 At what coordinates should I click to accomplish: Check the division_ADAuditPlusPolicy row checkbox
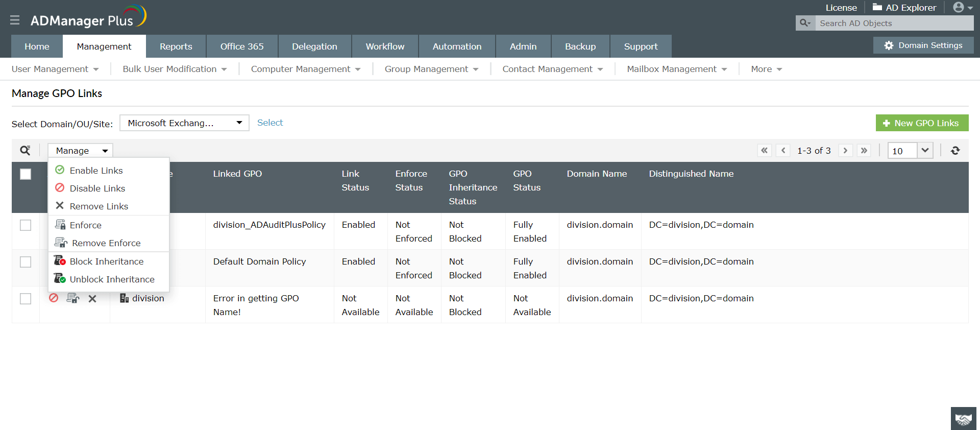click(x=26, y=225)
